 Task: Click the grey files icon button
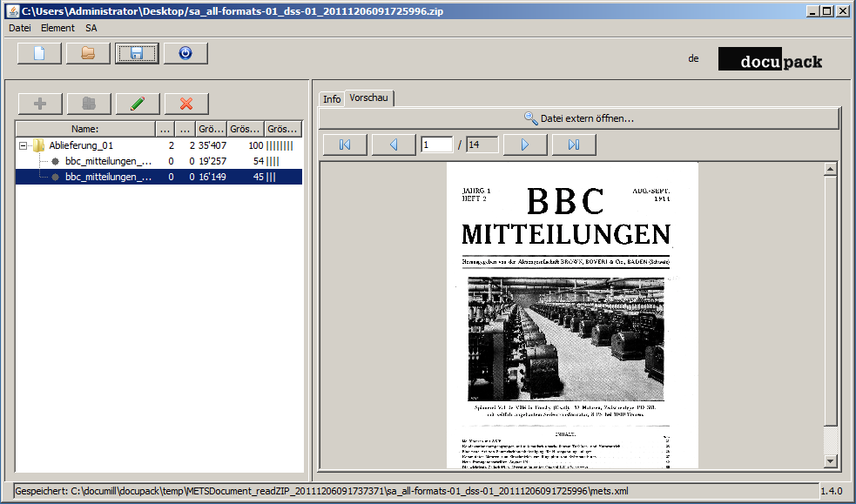(x=89, y=104)
